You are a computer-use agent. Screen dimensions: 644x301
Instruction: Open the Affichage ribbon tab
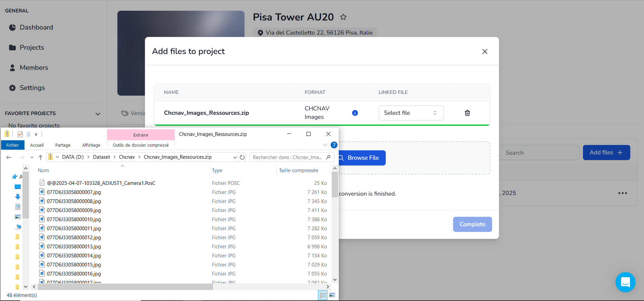pos(91,145)
